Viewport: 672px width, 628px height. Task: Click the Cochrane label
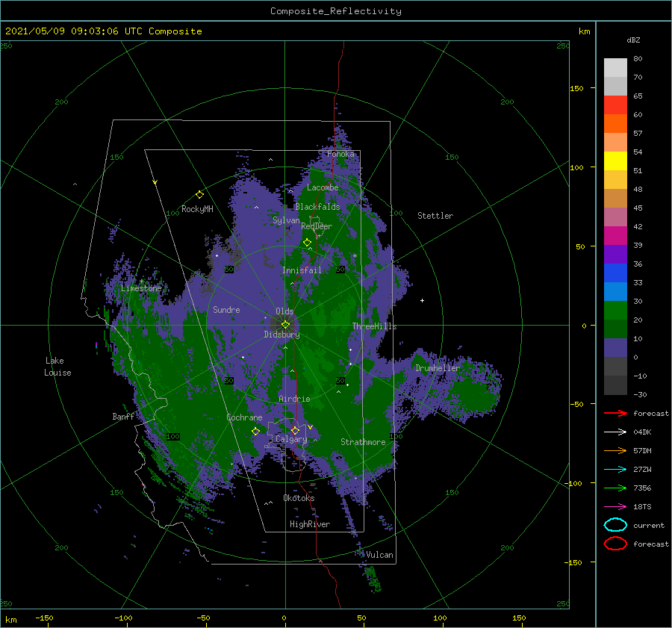[x=244, y=417]
